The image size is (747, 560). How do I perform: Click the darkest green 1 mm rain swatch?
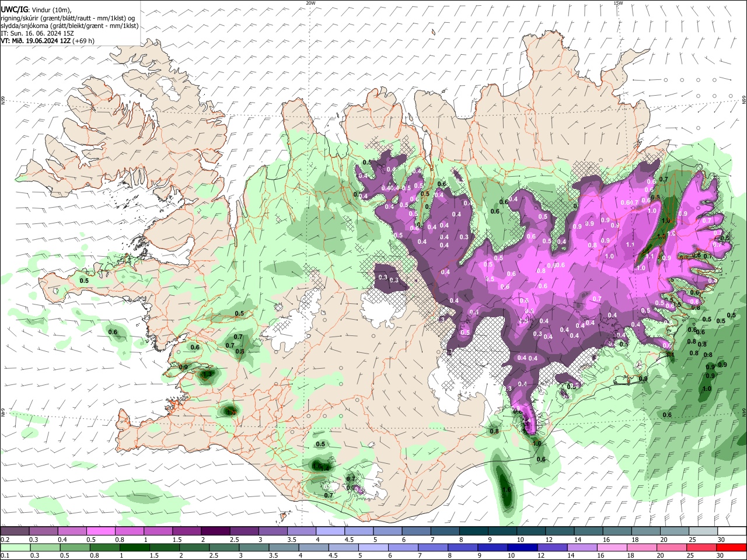coord(134,547)
